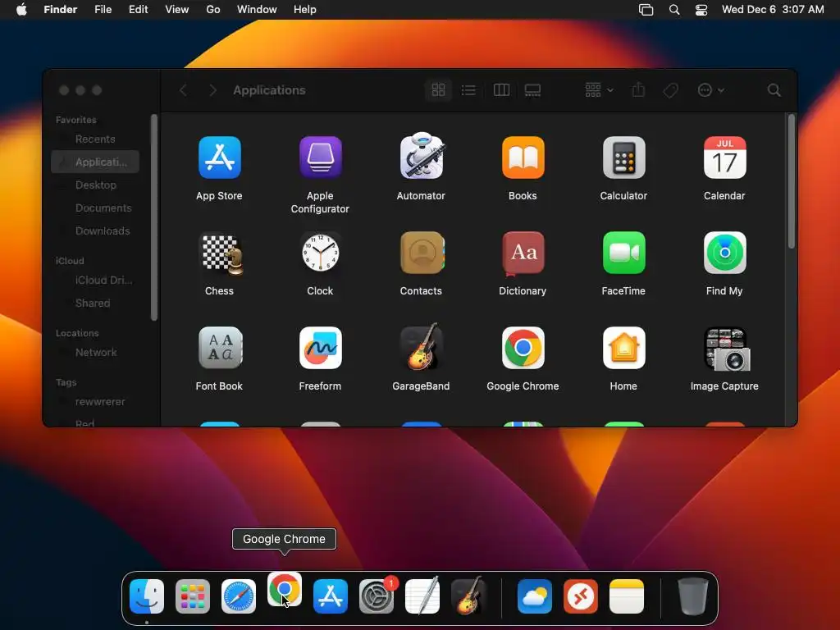Click the Finder icon in the Dock
Screen dimensions: 840x630
pyautogui.click(x=146, y=596)
